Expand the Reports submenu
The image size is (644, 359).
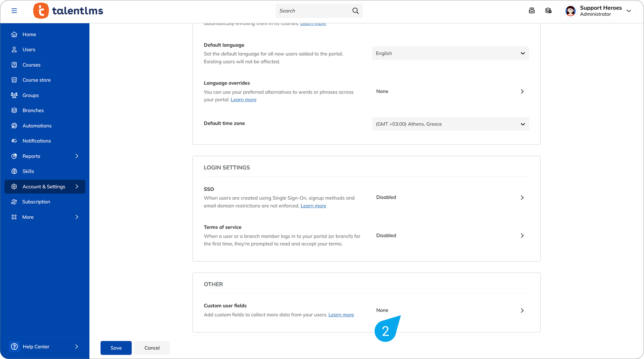pyautogui.click(x=77, y=156)
